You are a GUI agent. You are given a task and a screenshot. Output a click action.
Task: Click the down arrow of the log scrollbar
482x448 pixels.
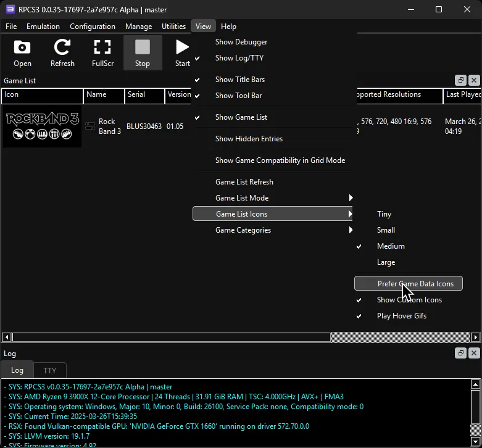tap(475, 442)
